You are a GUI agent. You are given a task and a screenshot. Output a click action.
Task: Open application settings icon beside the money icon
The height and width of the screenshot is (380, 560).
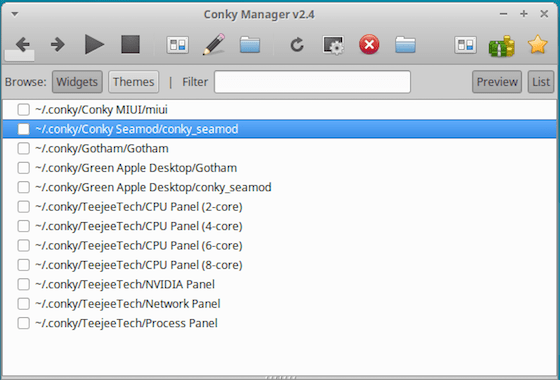pyautogui.click(x=465, y=45)
